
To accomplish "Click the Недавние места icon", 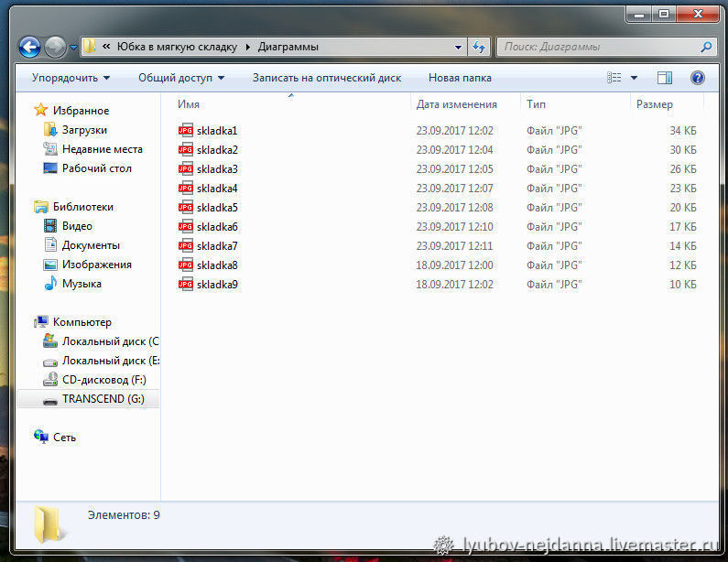I will tap(50, 149).
